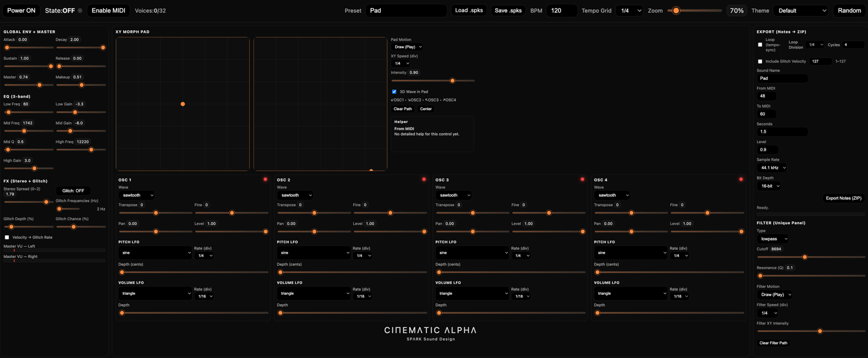Viewport: 868px width, 358px height.
Task: Click the Random button
Action: (x=849, y=10)
